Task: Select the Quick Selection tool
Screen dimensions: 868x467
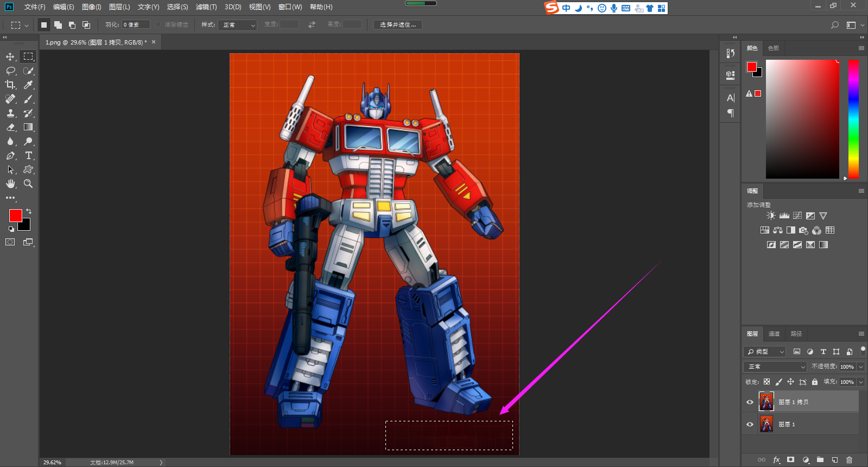Action: [28, 71]
